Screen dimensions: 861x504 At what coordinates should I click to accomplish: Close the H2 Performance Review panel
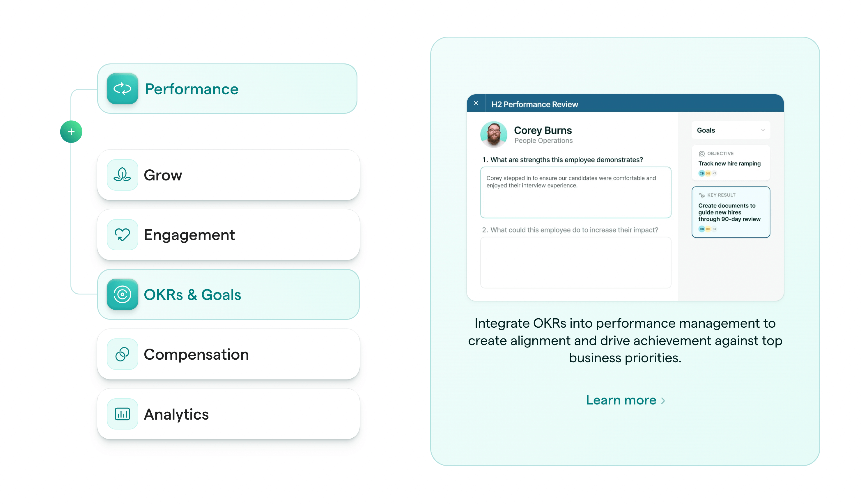(x=476, y=104)
